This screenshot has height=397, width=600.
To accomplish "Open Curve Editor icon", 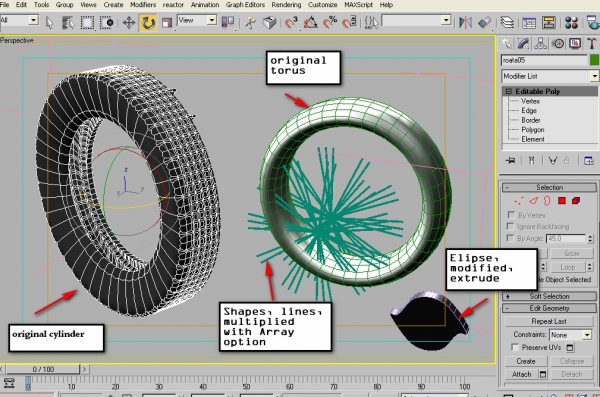I will click(529, 23).
